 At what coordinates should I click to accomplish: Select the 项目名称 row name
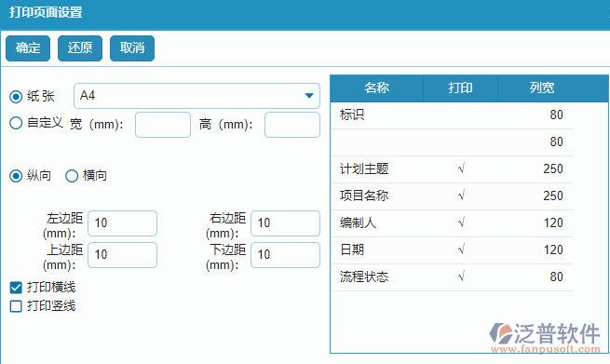(x=364, y=195)
